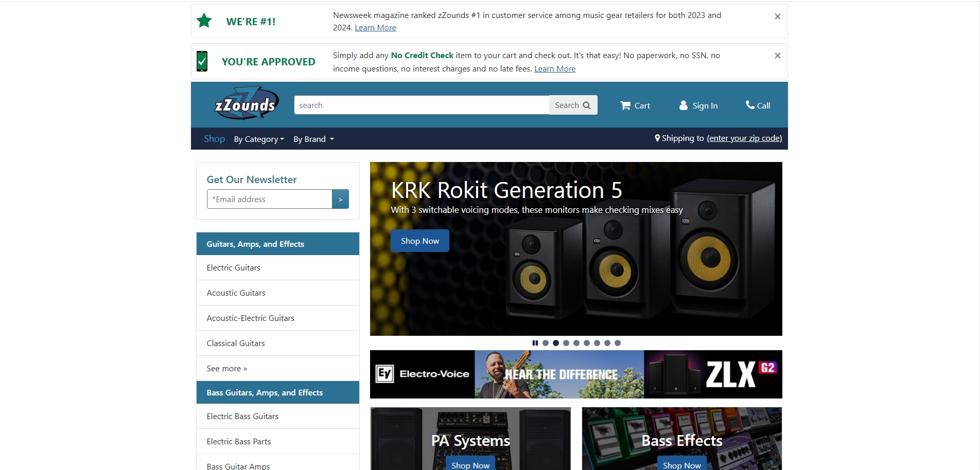The width and height of the screenshot is (980, 470).
Task: Focus the newsletter Email address field
Action: pos(269,199)
